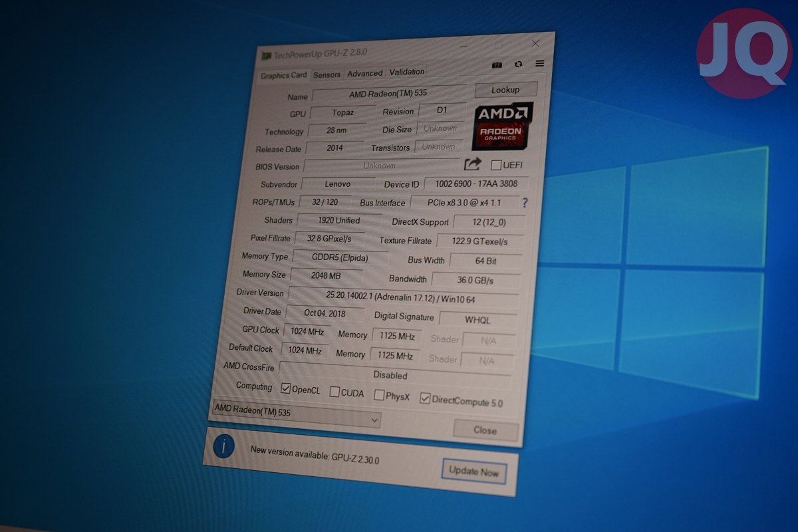Toggle the CUDA checkbox
This screenshot has width=798, height=532.
coord(334,392)
